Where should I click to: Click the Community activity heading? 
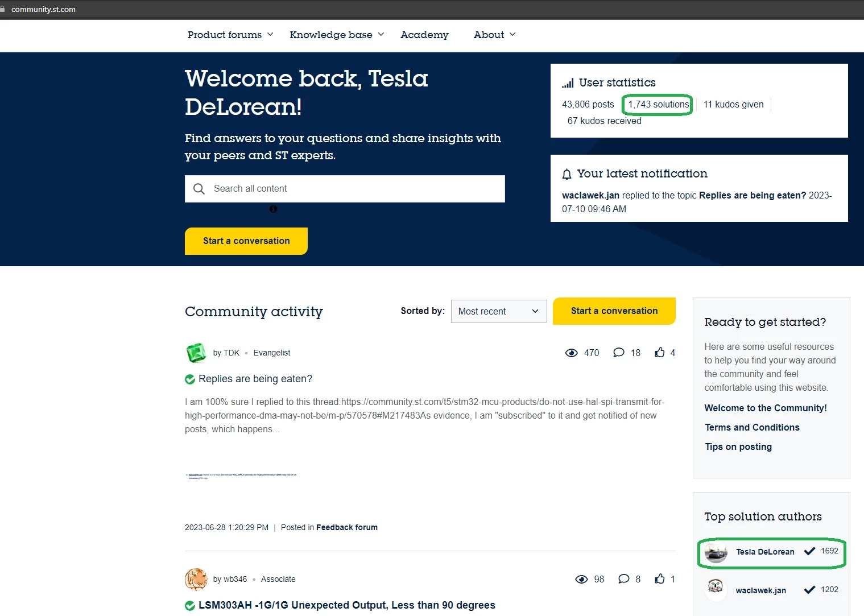tap(254, 312)
